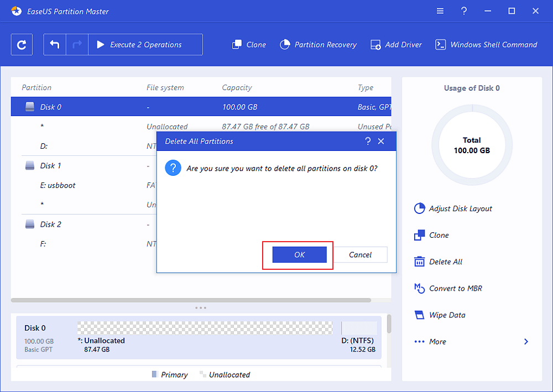Image resolution: width=553 pixels, height=392 pixels.
Task: Launch Windows Shell Command
Action: click(486, 45)
